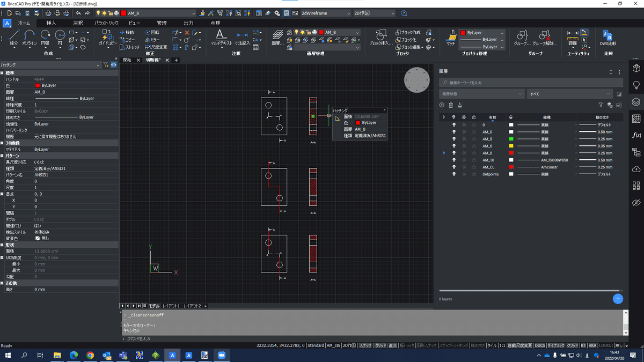Open the 2dWireframe visual style dropdown

pos(326,13)
